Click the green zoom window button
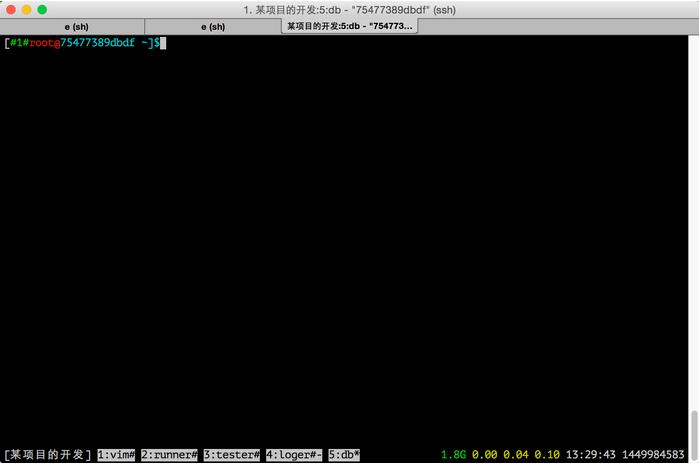 coord(42,9)
